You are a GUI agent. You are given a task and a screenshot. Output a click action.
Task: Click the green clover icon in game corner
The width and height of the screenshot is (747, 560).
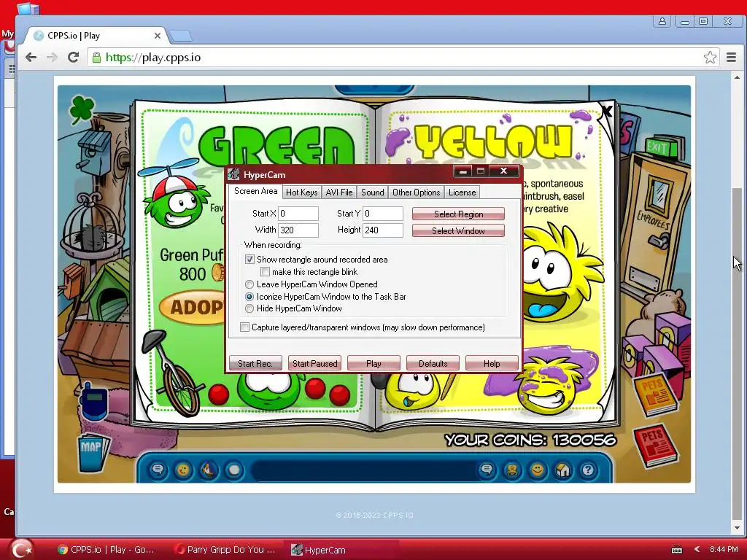pyautogui.click(x=82, y=109)
